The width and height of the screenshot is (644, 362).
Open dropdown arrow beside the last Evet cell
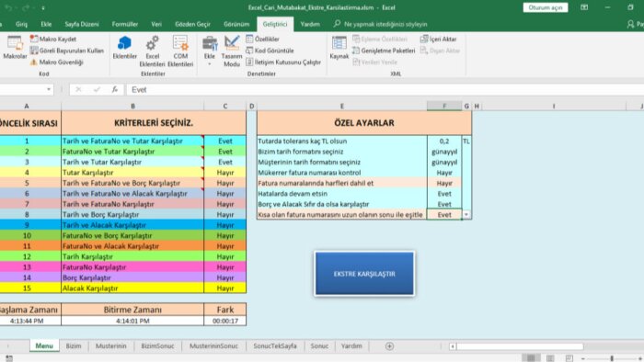[x=466, y=214]
